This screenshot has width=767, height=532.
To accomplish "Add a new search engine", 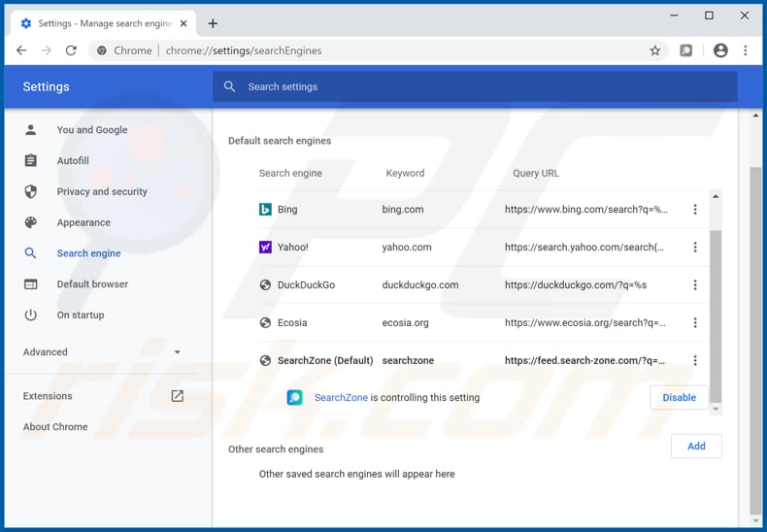I will pos(696,447).
